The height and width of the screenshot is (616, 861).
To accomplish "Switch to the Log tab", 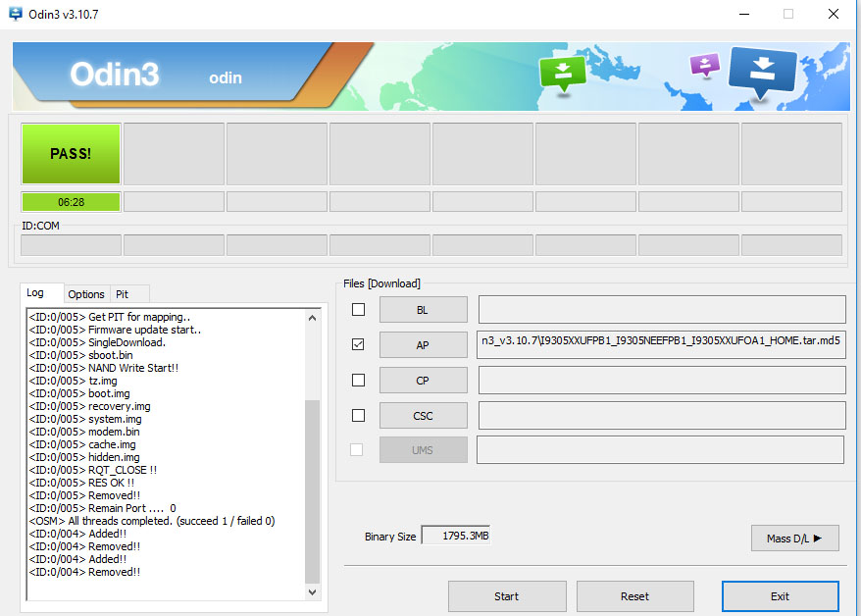I will click(x=35, y=292).
